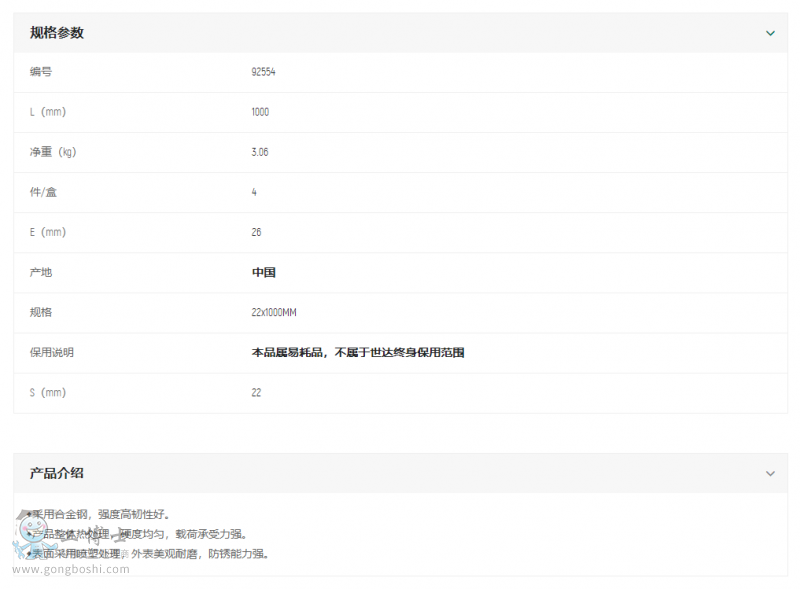Click the bold warranty note 本品属易耗品
The image size is (800, 589).
tap(357, 352)
